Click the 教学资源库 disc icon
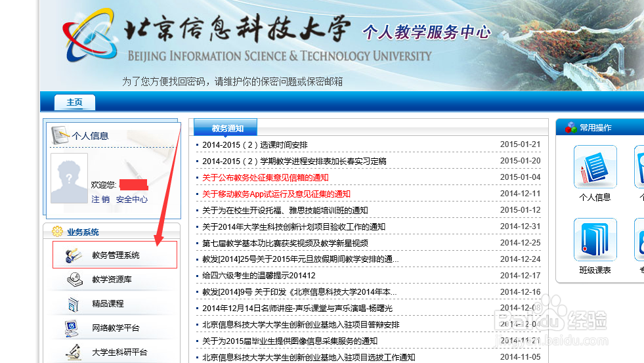The width and height of the screenshot is (644, 363). [75, 280]
